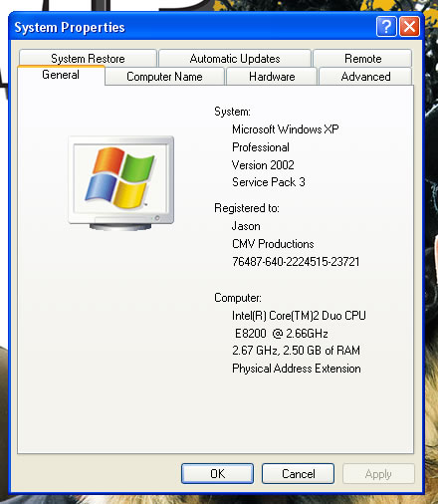Click the registered user name 'Jason'
The width and height of the screenshot is (438, 504).
click(x=246, y=226)
